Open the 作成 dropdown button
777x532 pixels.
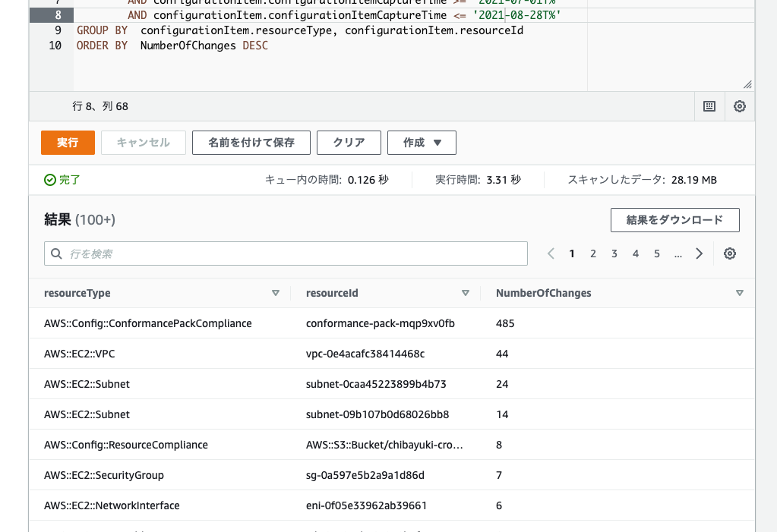click(x=422, y=143)
